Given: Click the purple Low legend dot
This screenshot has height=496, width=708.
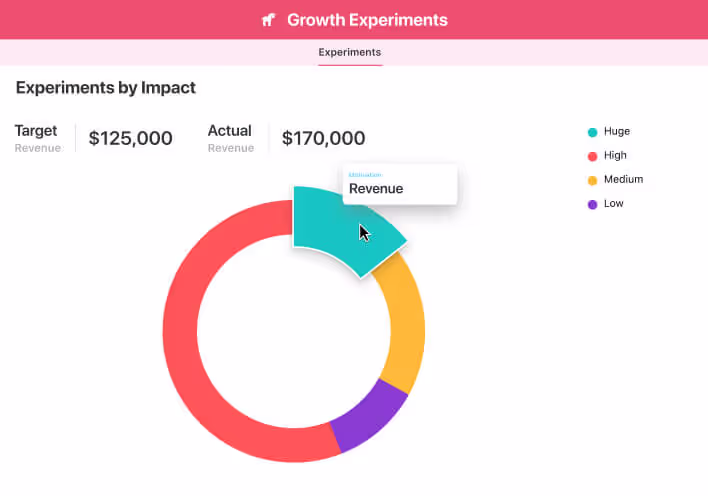Looking at the screenshot, I should 592,204.
